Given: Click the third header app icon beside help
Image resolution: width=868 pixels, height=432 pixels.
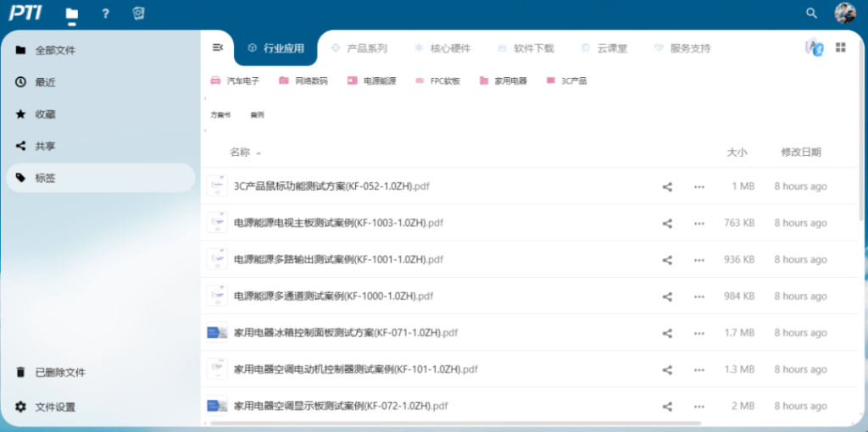Looking at the screenshot, I should pyautogui.click(x=139, y=14).
